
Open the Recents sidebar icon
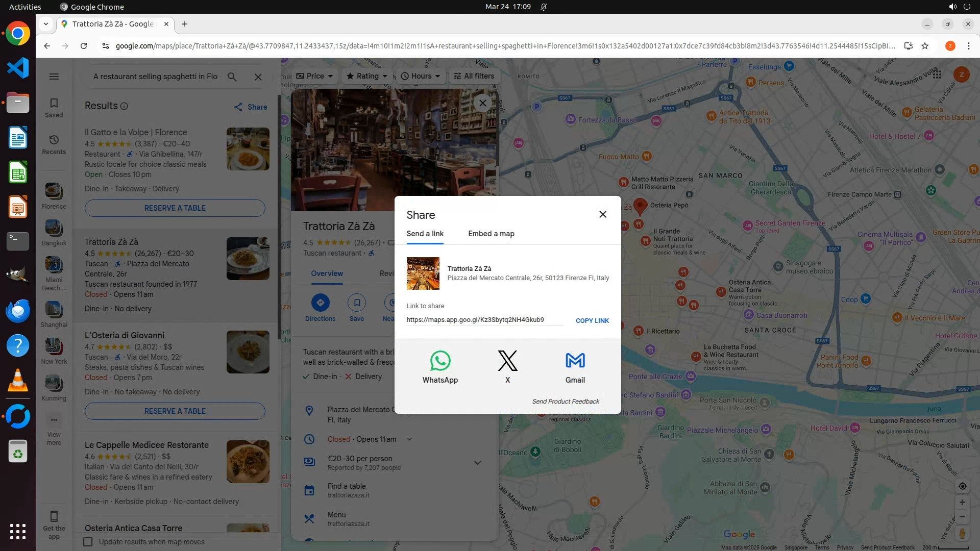[54, 144]
